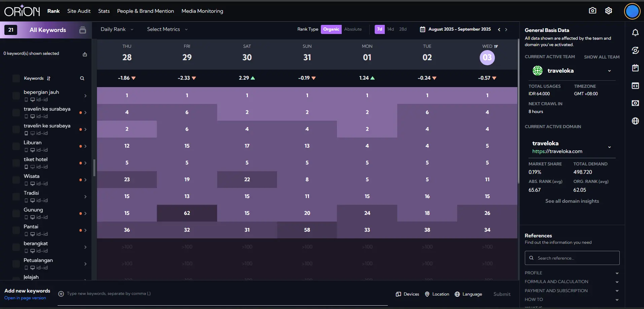The height and width of the screenshot is (309, 644).
Task: Check the box for bepergian jauh keyword
Action: coord(16,96)
